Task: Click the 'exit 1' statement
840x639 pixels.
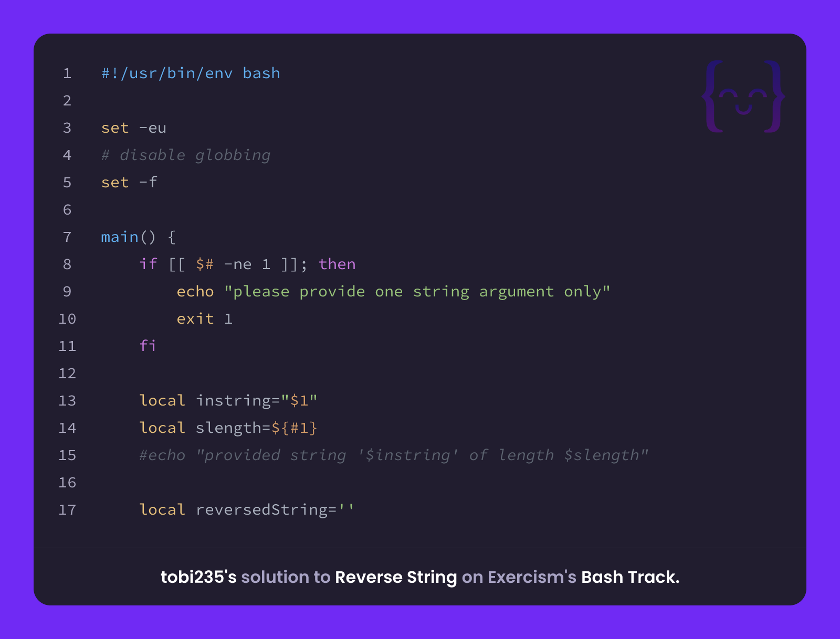Action: coord(204,319)
